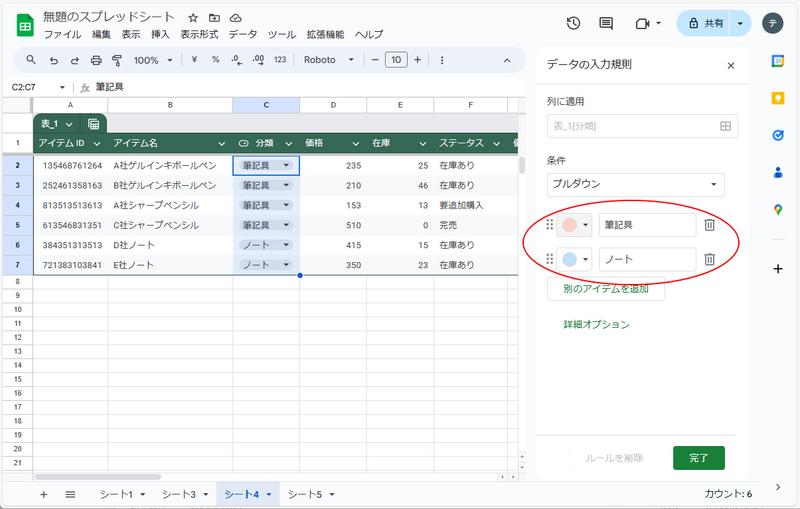Decrease font size with minus button
Screen dimensions: 800x509
tap(375, 60)
